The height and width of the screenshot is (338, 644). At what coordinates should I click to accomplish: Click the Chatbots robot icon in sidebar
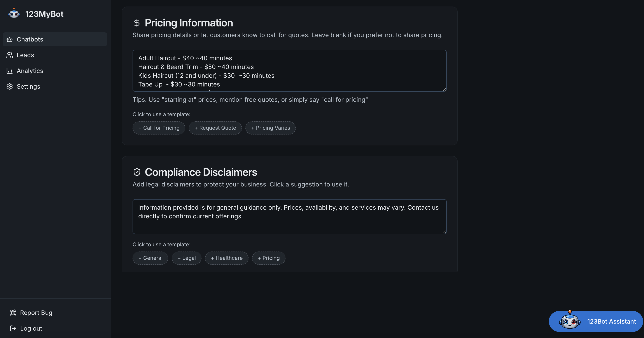9,40
